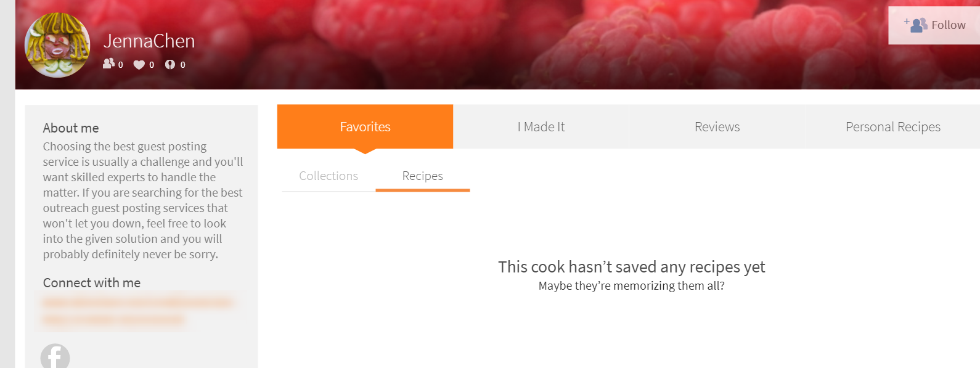
Task: Select the Favorites tab
Action: [x=365, y=127]
